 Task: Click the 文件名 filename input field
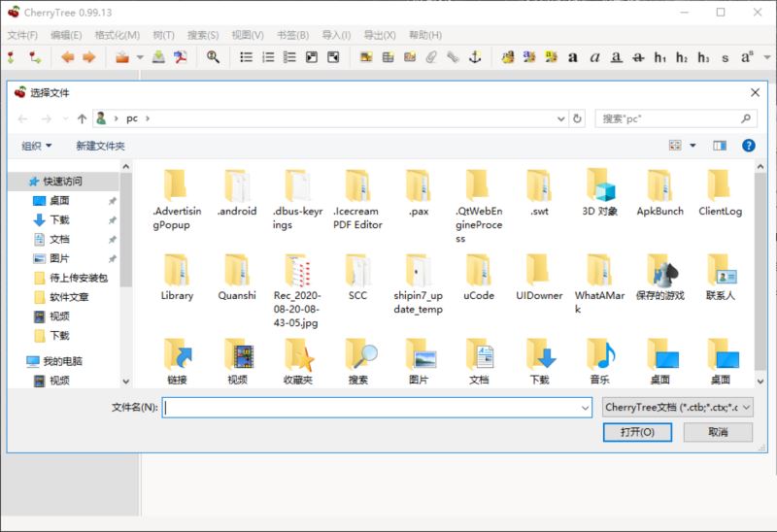[x=377, y=408]
